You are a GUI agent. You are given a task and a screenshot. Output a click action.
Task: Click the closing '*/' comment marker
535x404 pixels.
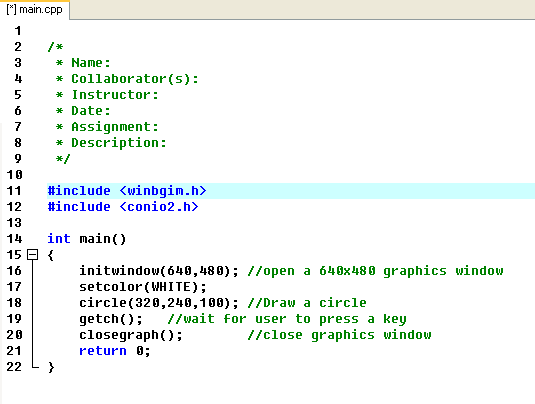(63, 159)
